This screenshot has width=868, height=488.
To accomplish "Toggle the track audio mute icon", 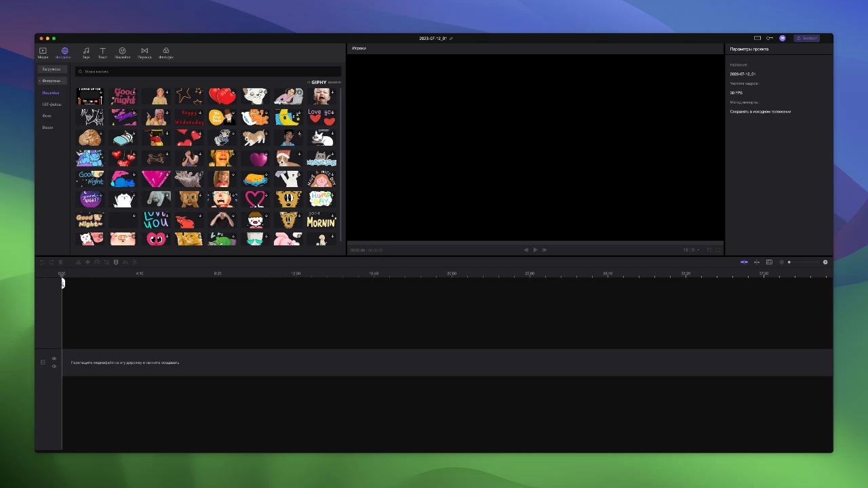I will coord(54,367).
